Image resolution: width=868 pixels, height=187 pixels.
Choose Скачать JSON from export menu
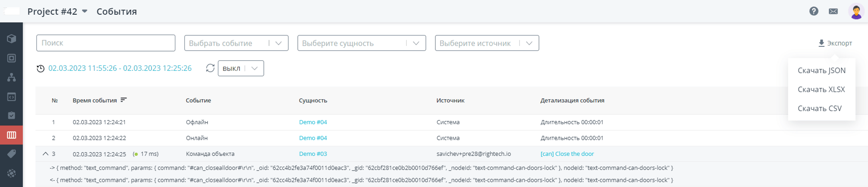click(x=822, y=70)
